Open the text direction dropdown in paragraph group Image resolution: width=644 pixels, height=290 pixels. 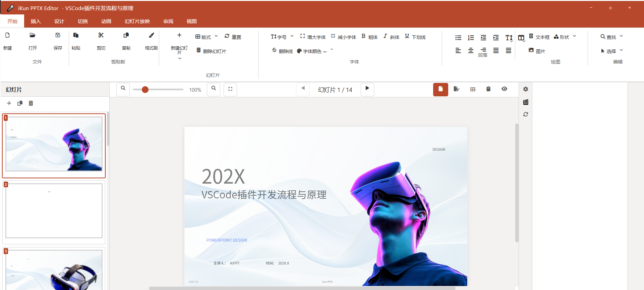coord(509,38)
